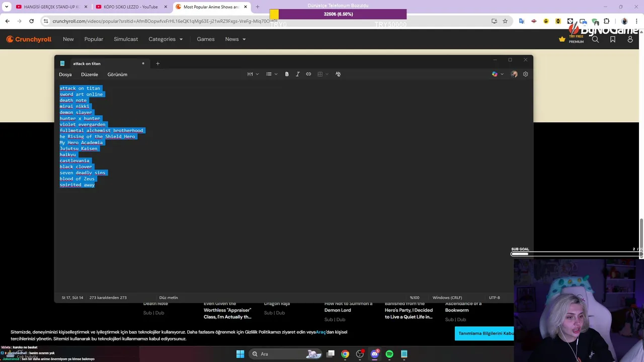This screenshot has width=644, height=362.
Task: Expand the H1 heading dropdown
Action: pyautogui.click(x=253, y=74)
